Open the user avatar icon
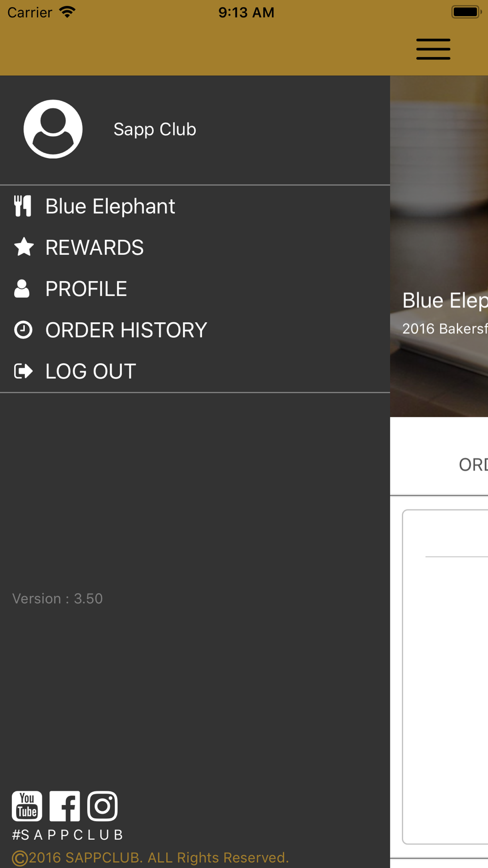Viewport: 488px width, 868px height. tap(53, 129)
